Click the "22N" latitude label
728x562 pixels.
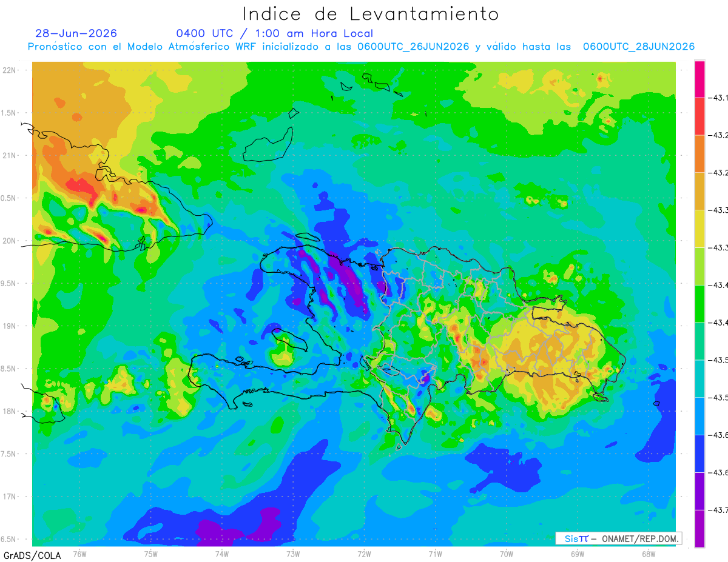tap(10, 70)
